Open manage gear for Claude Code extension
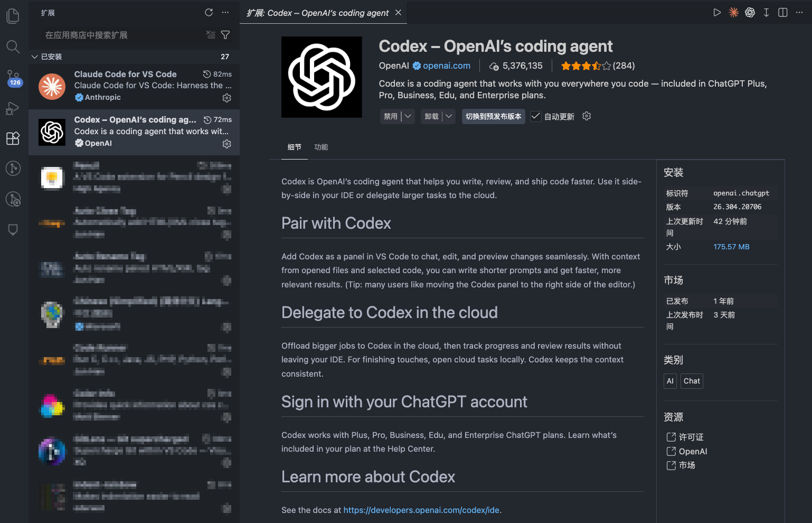The height and width of the screenshot is (523, 812). (227, 98)
